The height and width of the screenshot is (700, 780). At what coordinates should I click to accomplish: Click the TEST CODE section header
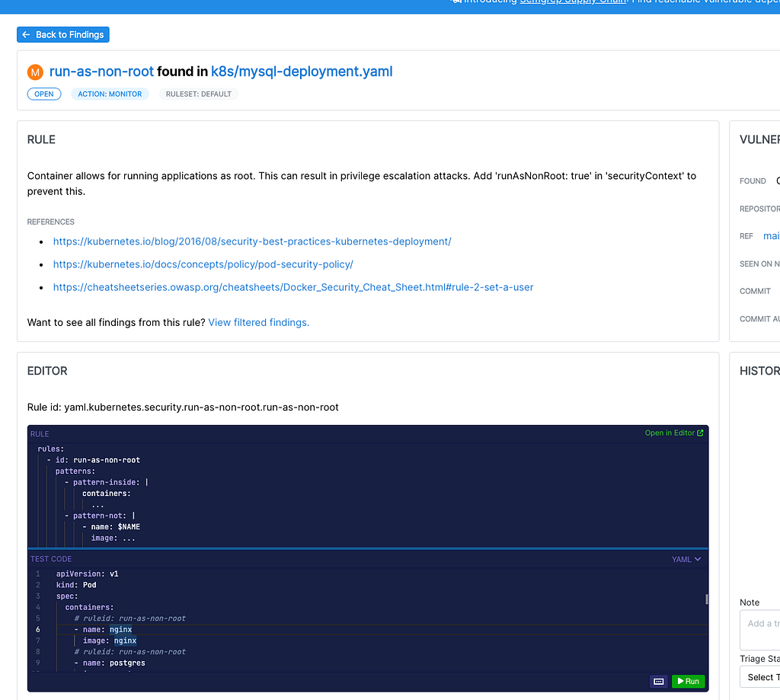[51, 559]
